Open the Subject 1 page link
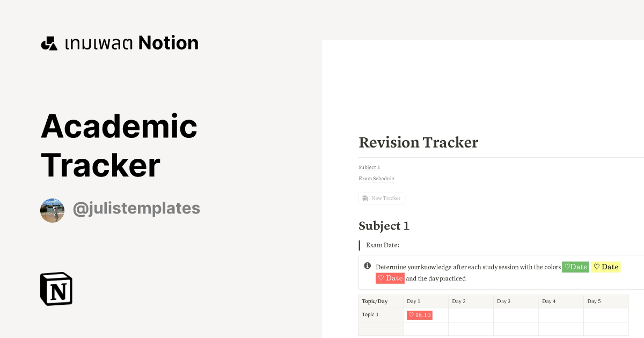The height and width of the screenshot is (338, 644). 369,167
